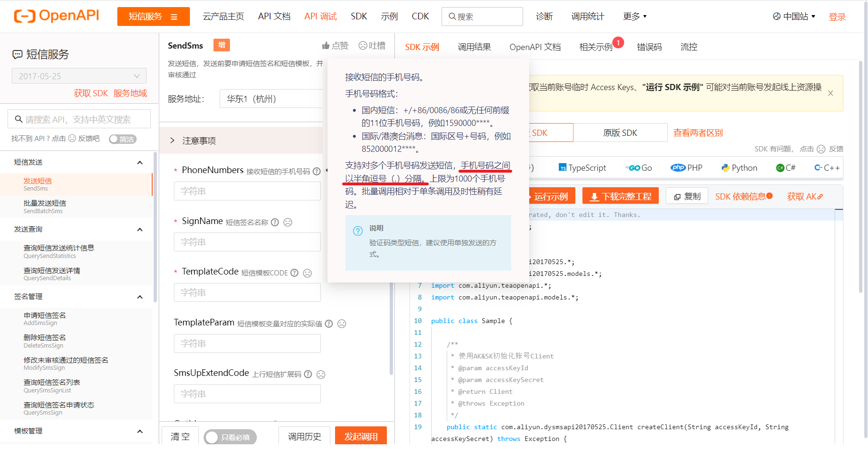Open the 华东1（杭州）service address dropdown
868x449 pixels.
pos(271,99)
